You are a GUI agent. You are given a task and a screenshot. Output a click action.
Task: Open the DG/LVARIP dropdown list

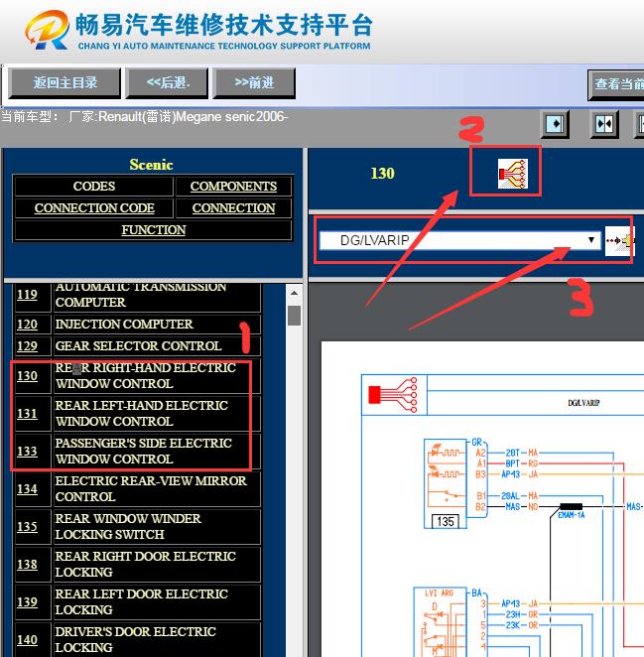coord(459,240)
